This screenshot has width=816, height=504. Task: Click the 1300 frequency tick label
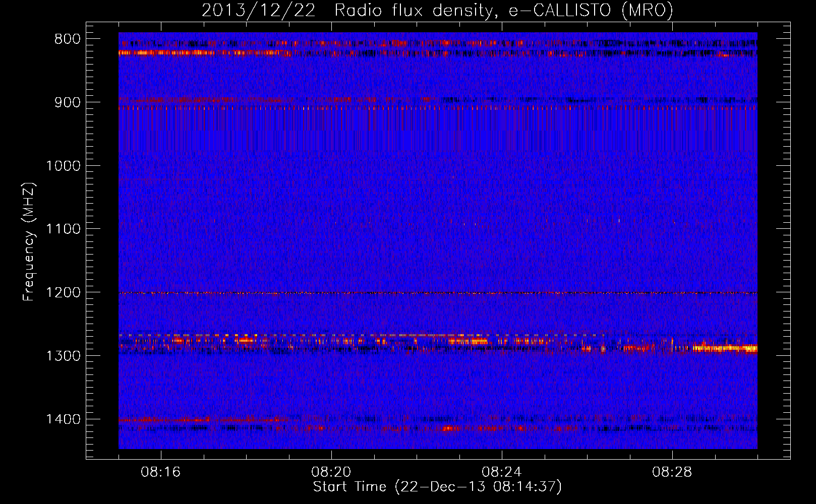tap(63, 356)
